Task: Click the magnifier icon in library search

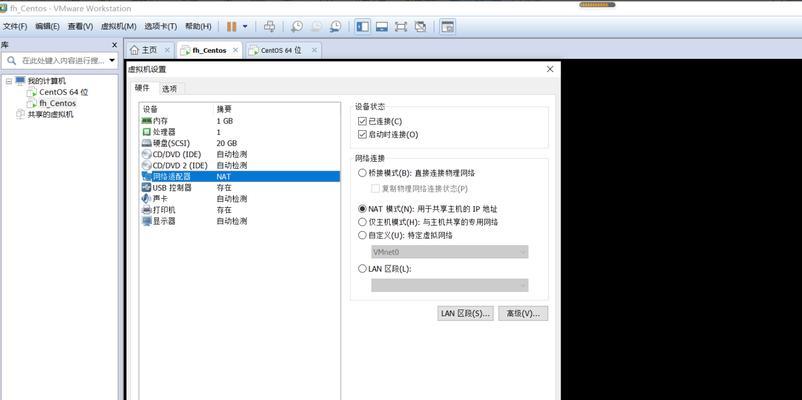Action: pos(11,61)
